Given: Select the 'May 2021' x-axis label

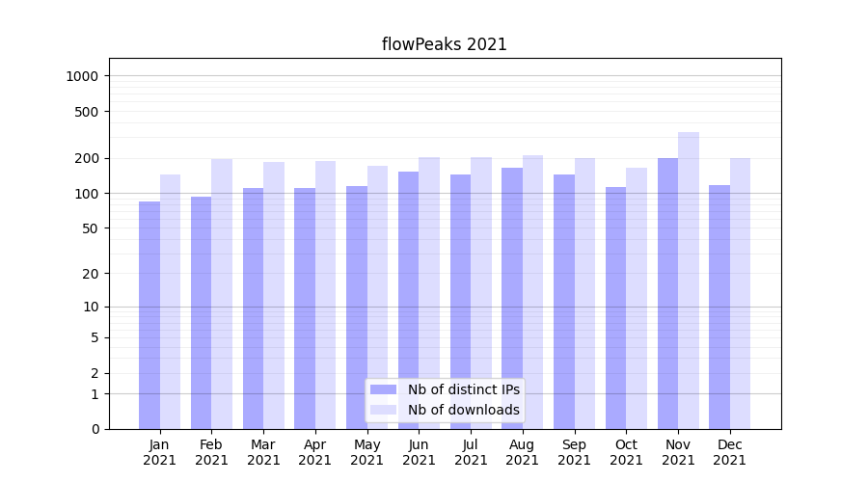Looking at the screenshot, I should point(366,452).
